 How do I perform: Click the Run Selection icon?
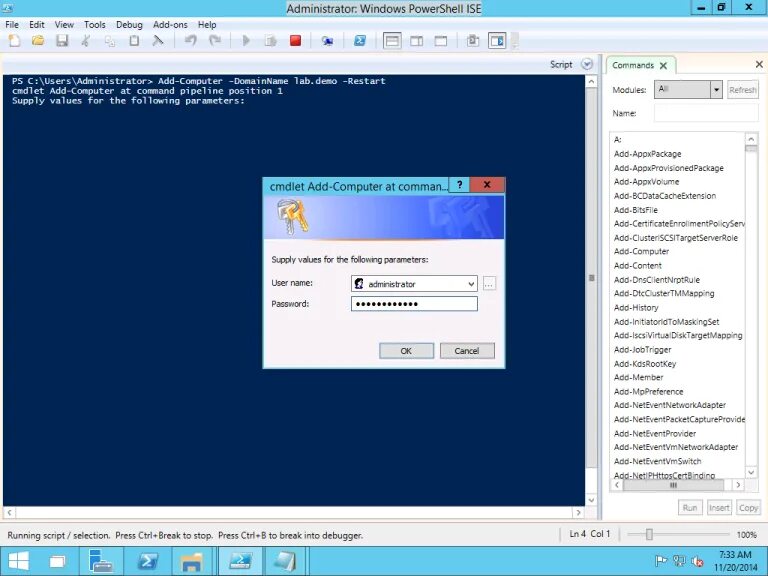(x=270, y=41)
